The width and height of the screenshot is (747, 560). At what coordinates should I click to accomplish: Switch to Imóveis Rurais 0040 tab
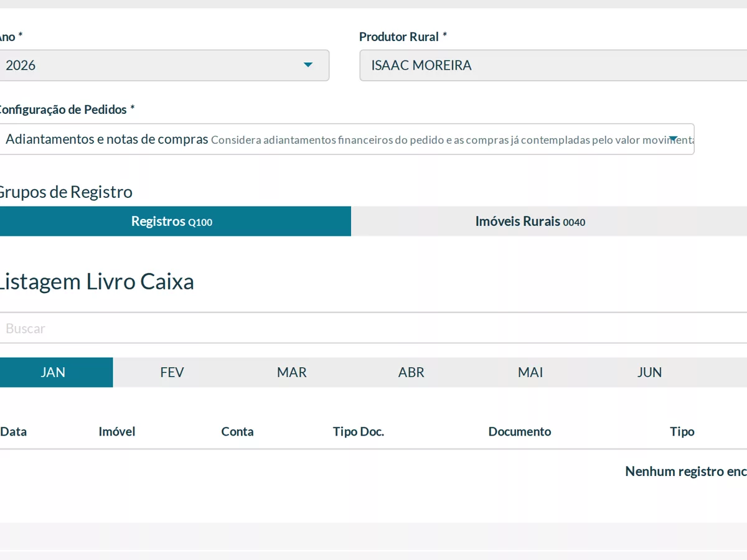tap(549, 222)
